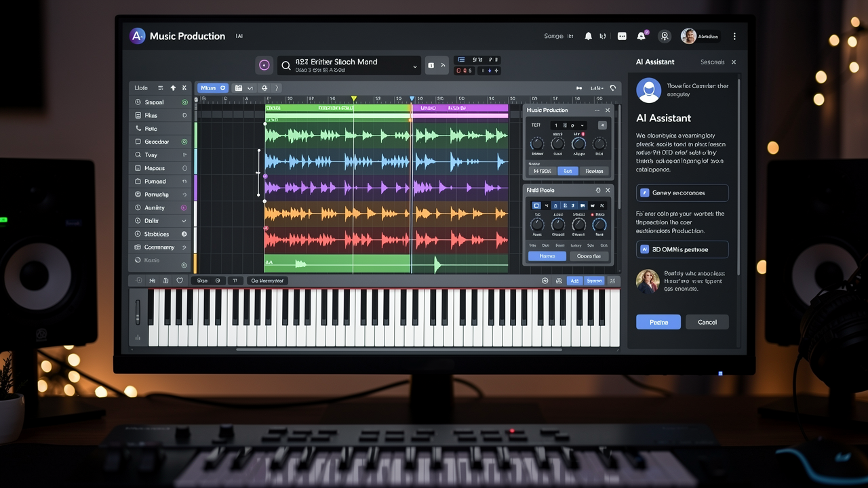The image size is (868, 488).
Task: Click the pitch wheel slider left of the piano
Action: [x=138, y=312]
